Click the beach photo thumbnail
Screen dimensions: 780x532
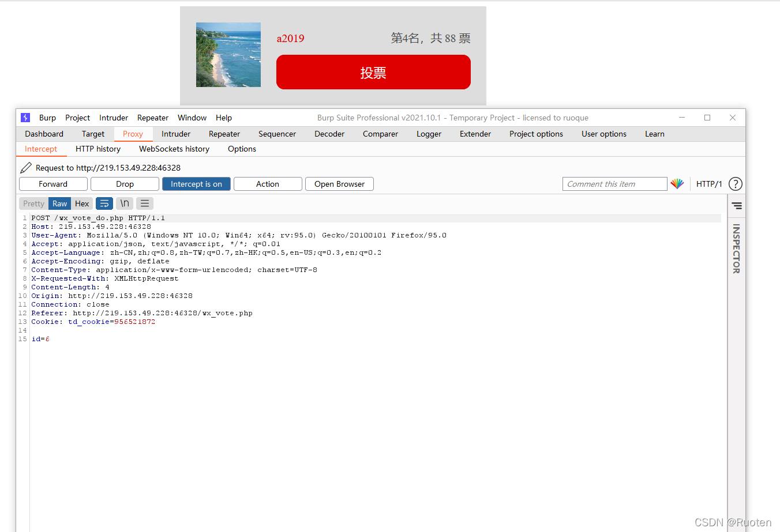pos(228,55)
